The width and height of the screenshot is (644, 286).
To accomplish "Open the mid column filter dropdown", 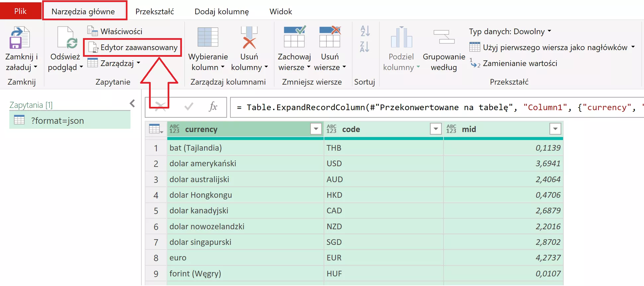I will pyautogui.click(x=555, y=129).
